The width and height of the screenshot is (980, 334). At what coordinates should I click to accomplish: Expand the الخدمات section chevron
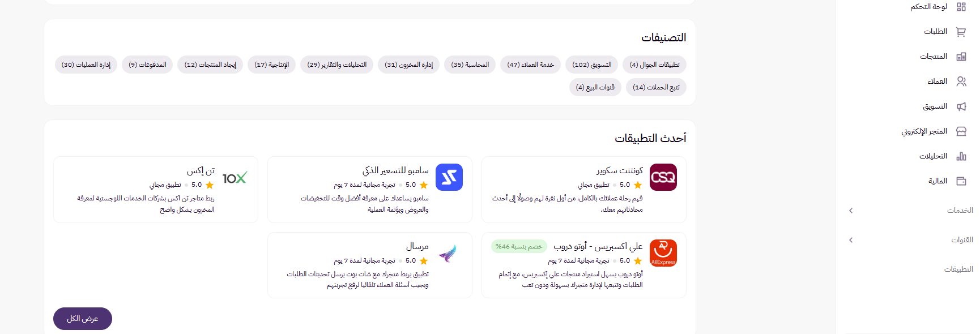tap(851, 211)
